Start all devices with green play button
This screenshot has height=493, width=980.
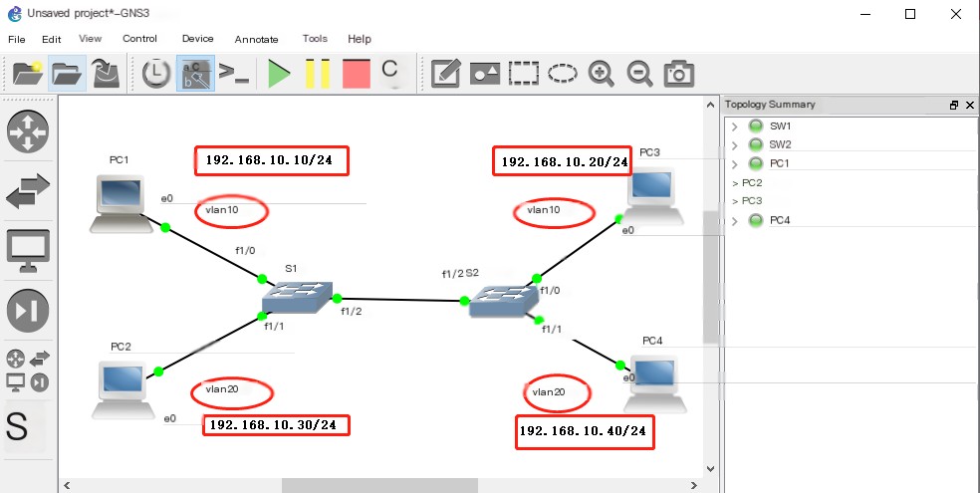[279, 74]
